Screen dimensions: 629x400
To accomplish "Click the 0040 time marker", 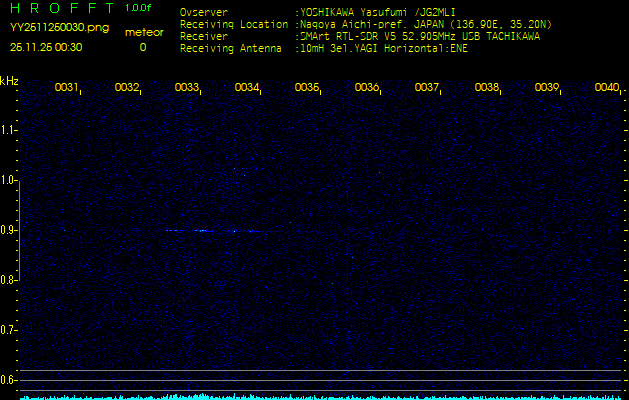I will (607, 87).
